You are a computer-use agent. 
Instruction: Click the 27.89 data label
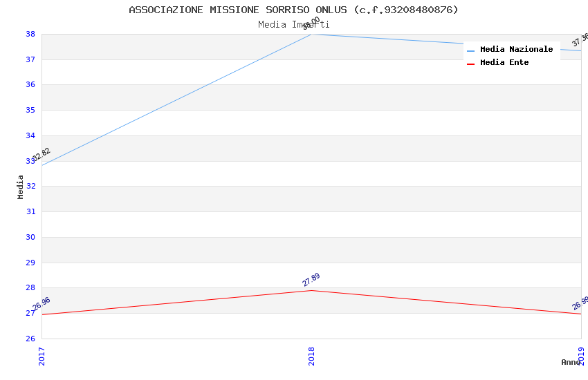coord(311,280)
